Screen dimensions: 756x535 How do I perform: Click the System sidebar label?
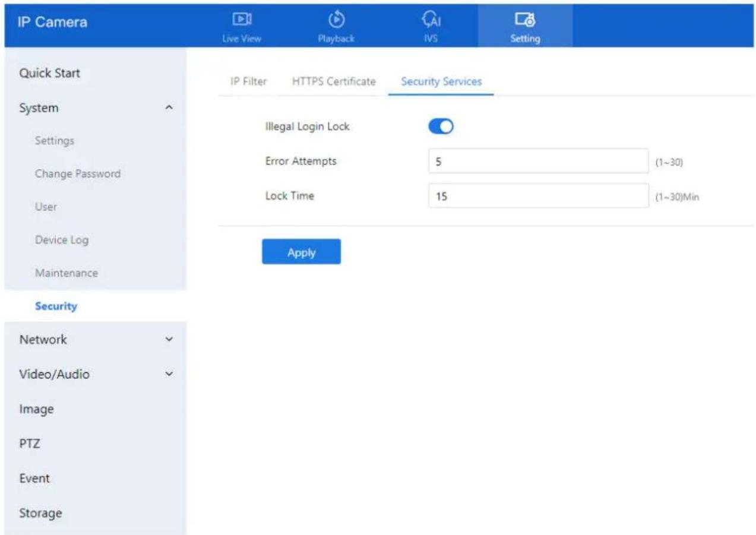pyautogui.click(x=39, y=109)
